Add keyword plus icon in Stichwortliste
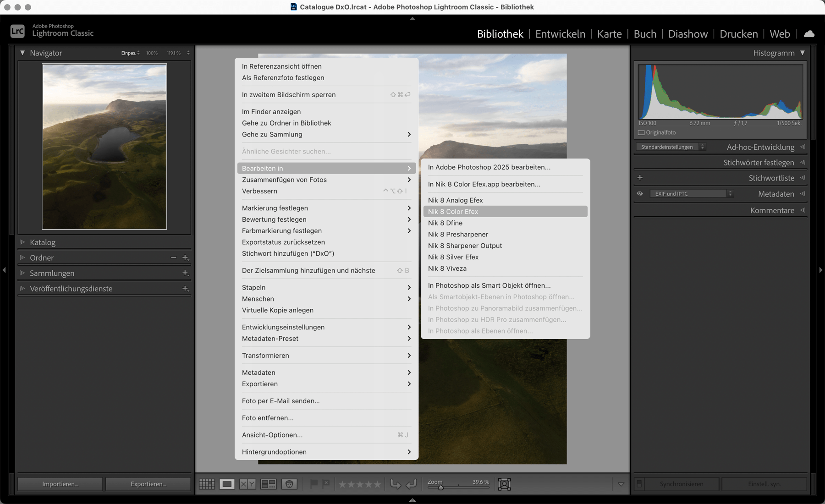 (x=640, y=178)
